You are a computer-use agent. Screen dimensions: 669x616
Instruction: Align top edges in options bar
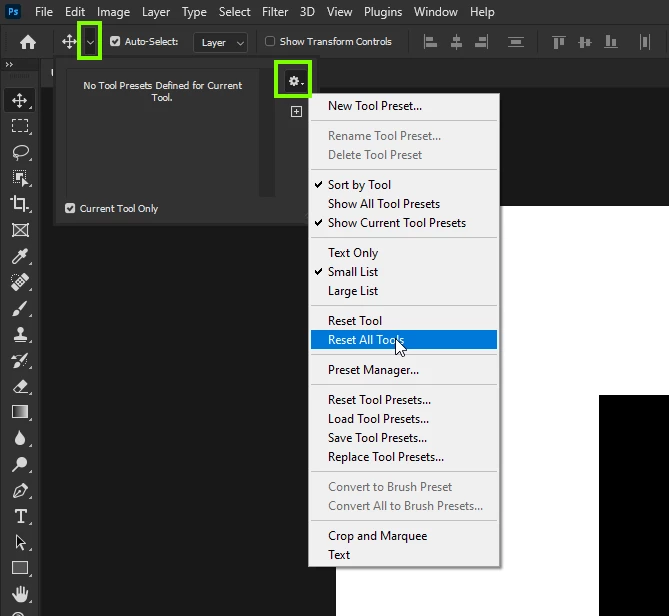(558, 42)
